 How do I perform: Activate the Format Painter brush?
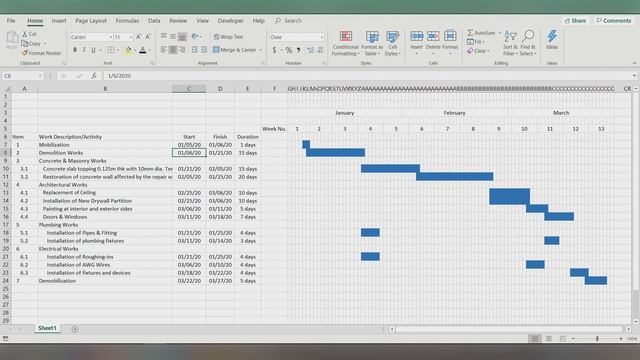point(41,53)
